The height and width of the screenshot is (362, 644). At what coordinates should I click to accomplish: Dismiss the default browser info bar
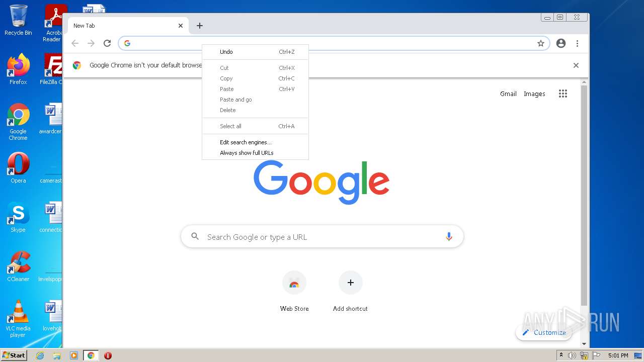pos(576,65)
